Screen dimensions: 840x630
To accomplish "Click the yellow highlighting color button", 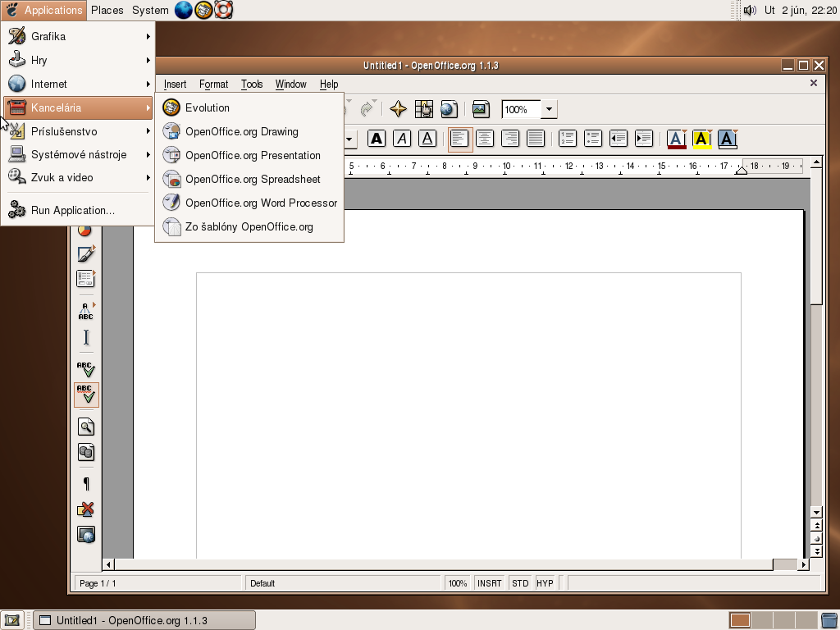I will 702,139.
